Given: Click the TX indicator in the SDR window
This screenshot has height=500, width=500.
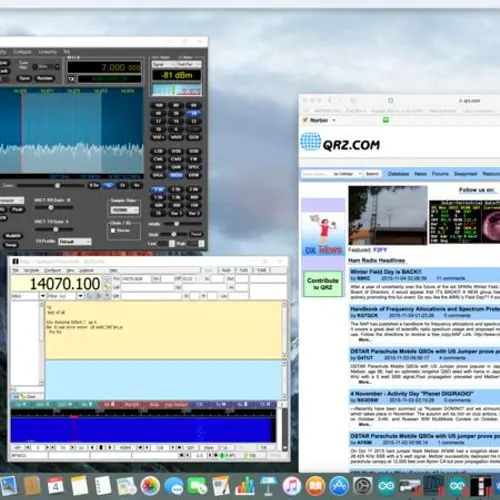Looking at the screenshot, I should click(x=71, y=79).
